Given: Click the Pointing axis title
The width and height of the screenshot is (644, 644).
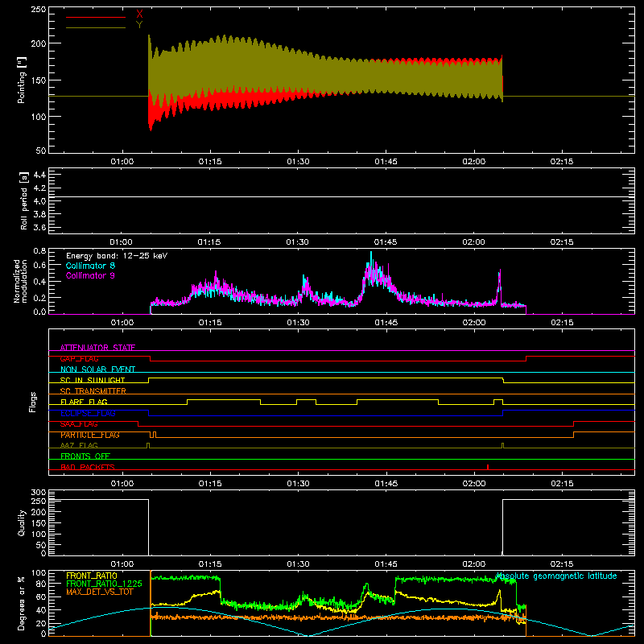Looking at the screenshot, I should (22, 80).
